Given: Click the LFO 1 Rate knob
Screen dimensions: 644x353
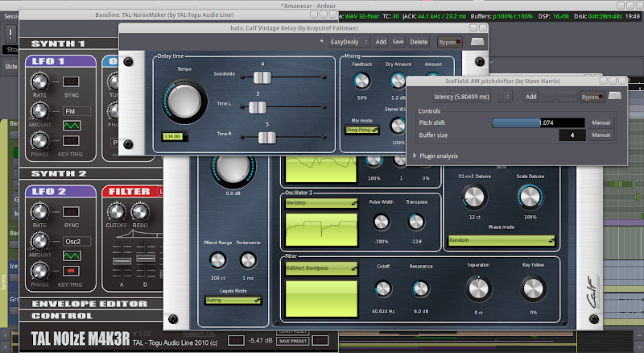Looking at the screenshot, I should [39, 81].
